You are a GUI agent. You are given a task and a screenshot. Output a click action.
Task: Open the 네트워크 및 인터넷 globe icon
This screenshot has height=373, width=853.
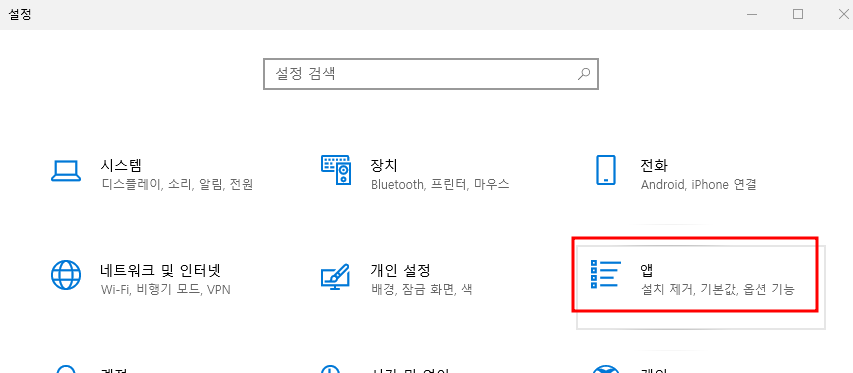click(66, 275)
